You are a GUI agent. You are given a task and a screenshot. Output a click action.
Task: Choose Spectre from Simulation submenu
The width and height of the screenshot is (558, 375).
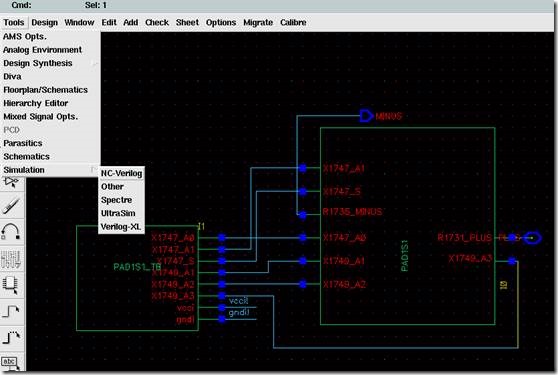[116, 200]
